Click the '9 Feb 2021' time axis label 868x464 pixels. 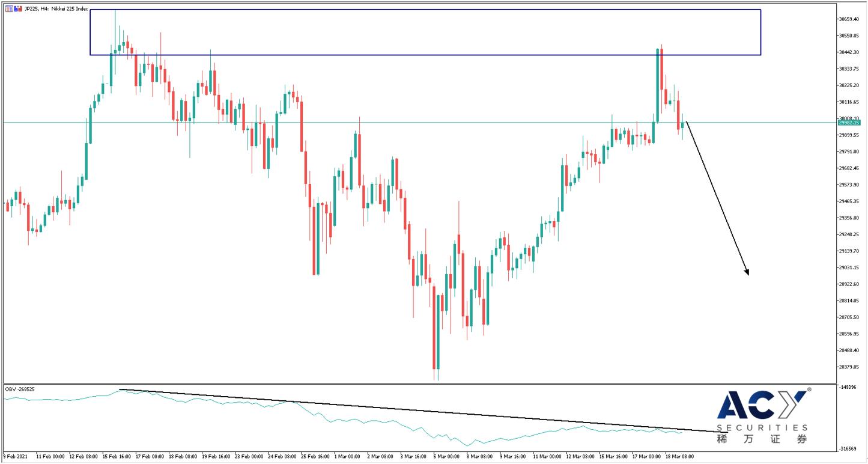pos(15,456)
